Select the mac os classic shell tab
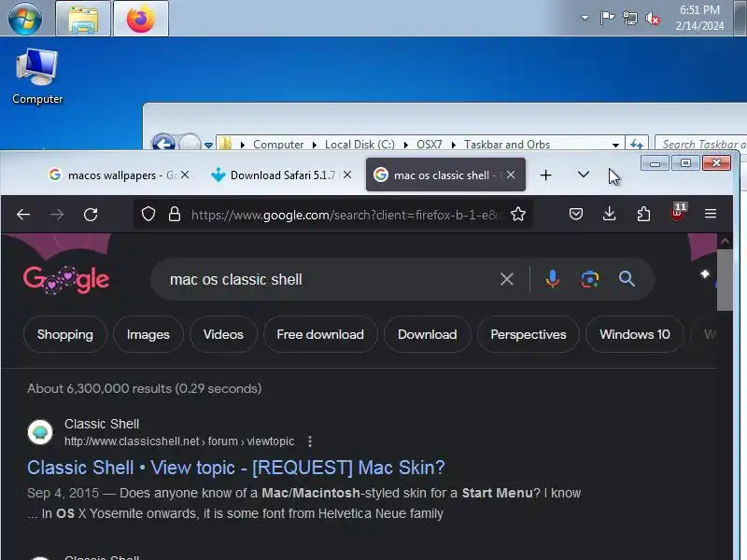This screenshot has width=747, height=560. click(445, 175)
